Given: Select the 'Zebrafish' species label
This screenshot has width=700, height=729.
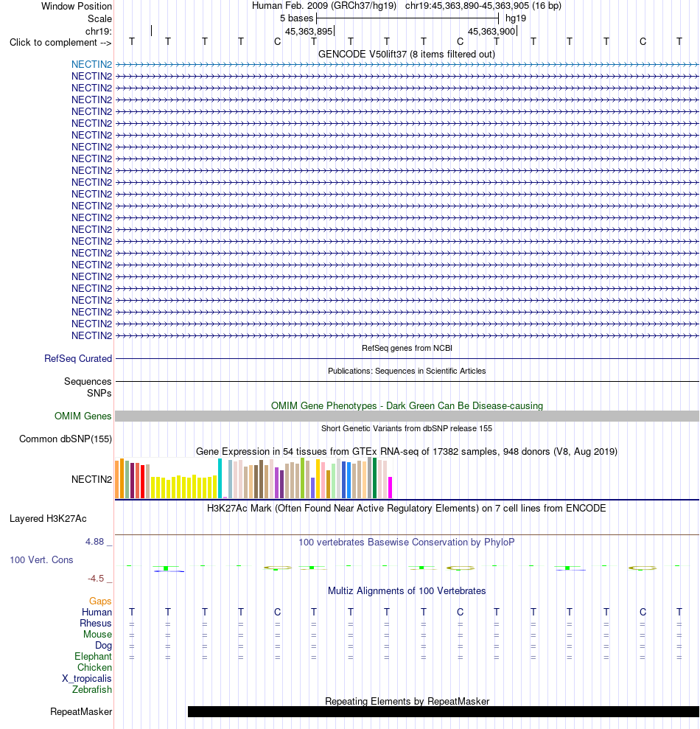Looking at the screenshot, I should (91, 689).
